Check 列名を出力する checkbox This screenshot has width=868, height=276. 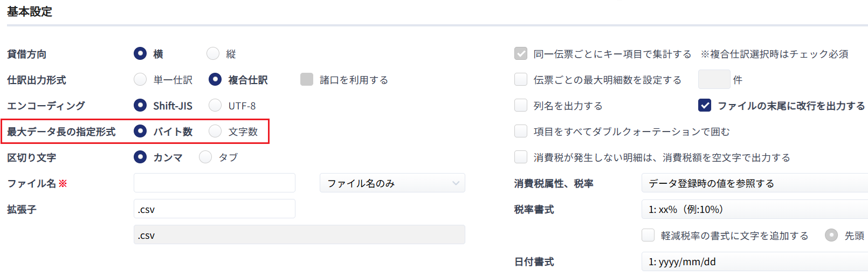point(521,105)
